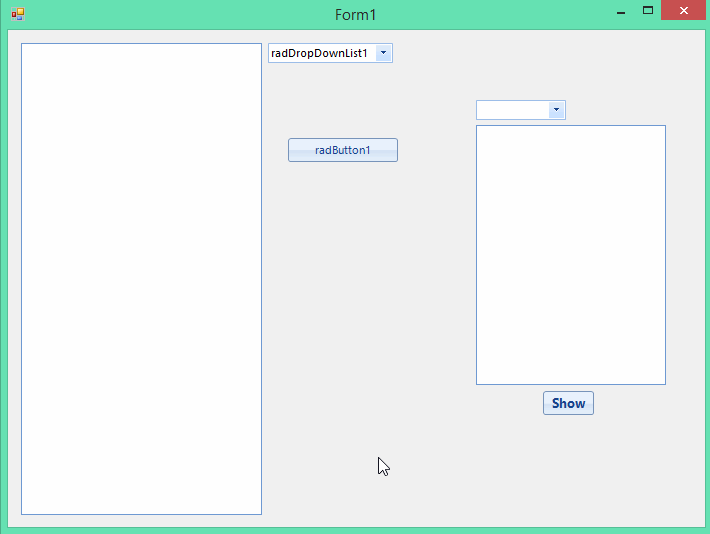Click the Form1 application icon in title bar
Viewport: 710px width, 534px height.
click(18, 14)
